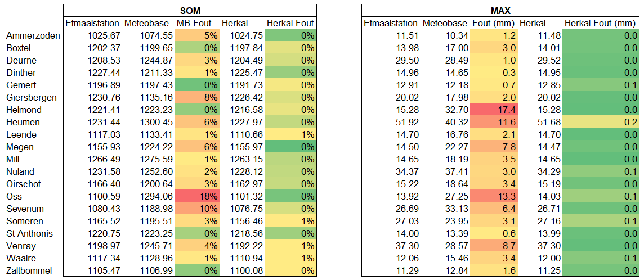Select the Fout (mm) column header
Screen dimensions: 644x280
[x=493, y=23]
